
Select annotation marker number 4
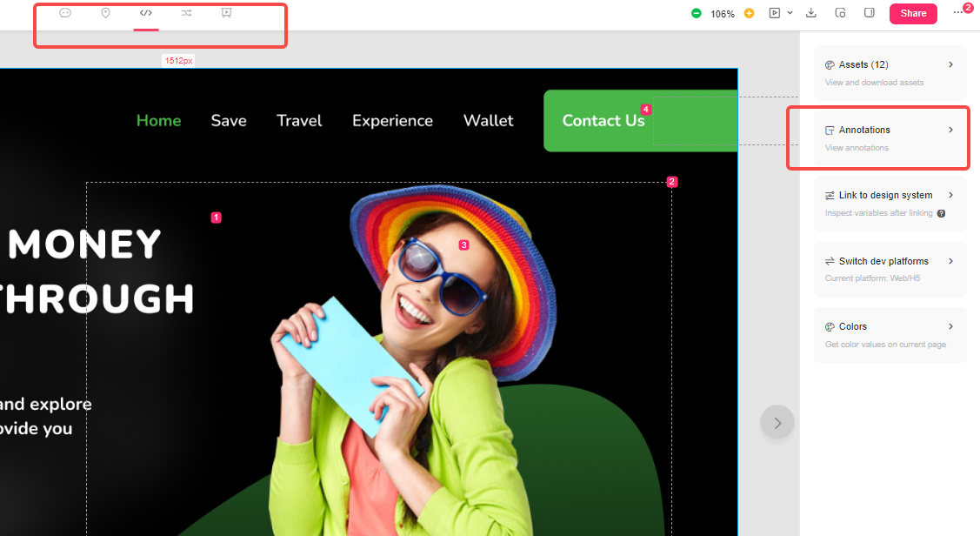point(645,110)
